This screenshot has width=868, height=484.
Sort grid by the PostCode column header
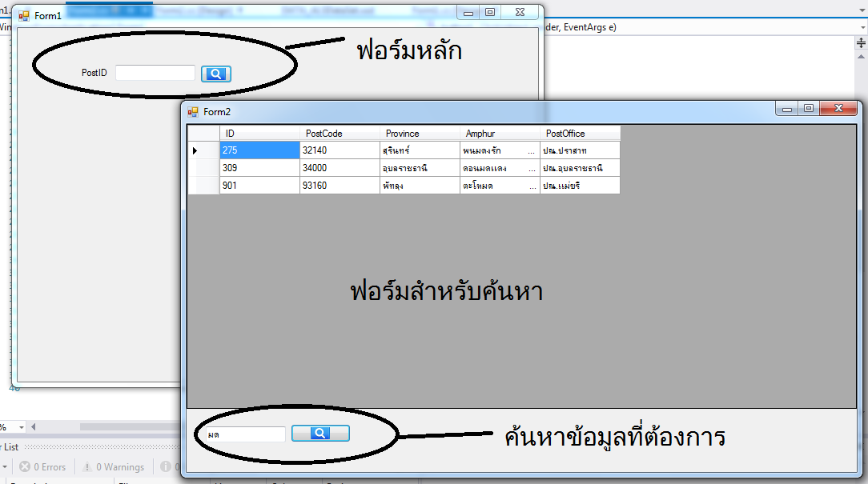point(340,134)
